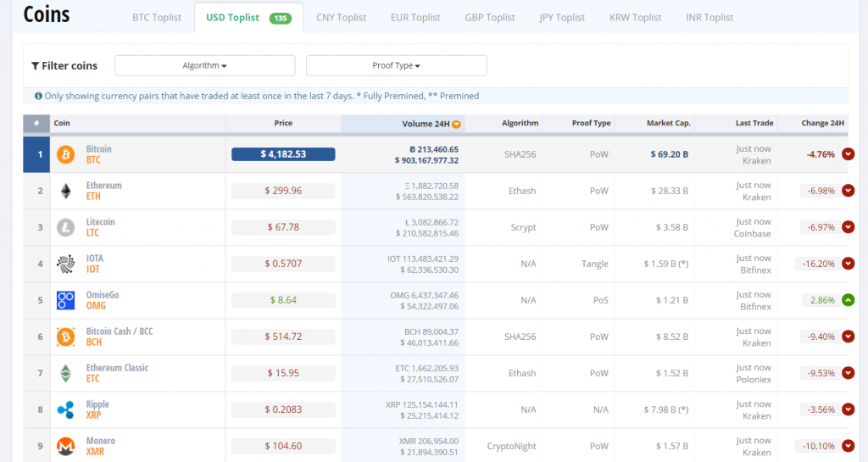Expand OmiseGo row green up arrow
The height and width of the screenshot is (462, 868).
pyautogui.click(x=848, y=300)
